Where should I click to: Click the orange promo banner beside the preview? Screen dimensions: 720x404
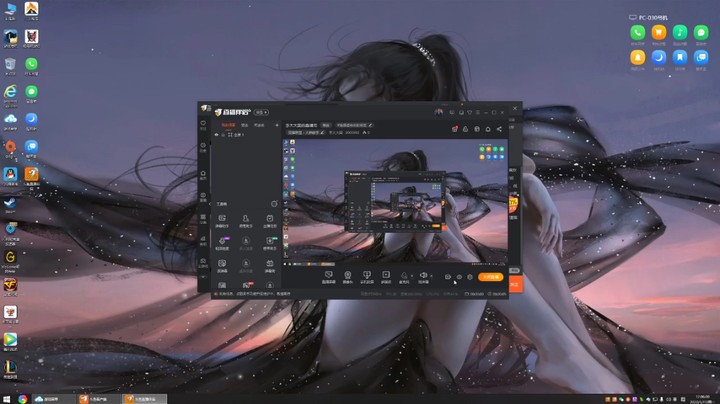coord(513,205)
